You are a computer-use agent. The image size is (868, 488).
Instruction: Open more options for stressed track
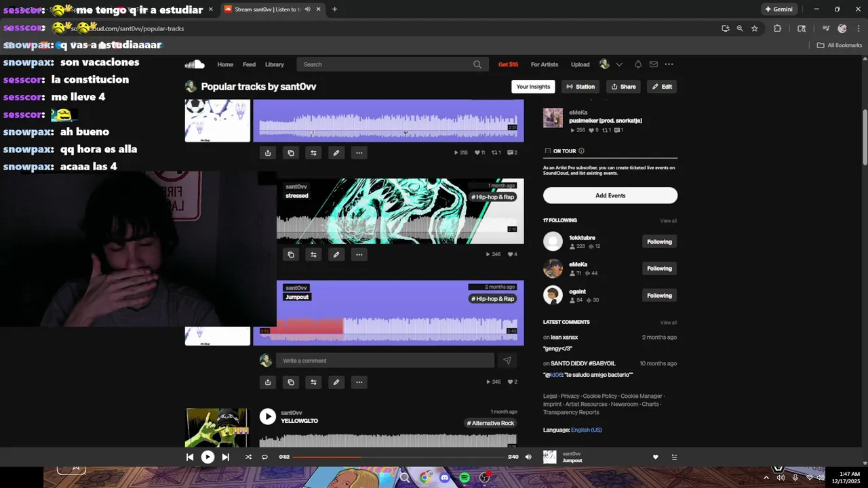[x=359, y=255]
